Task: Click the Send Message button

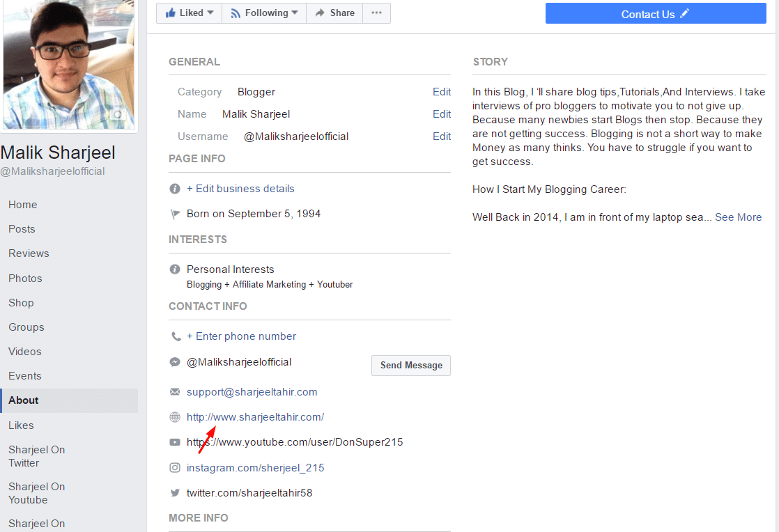Action: (411, 366)
